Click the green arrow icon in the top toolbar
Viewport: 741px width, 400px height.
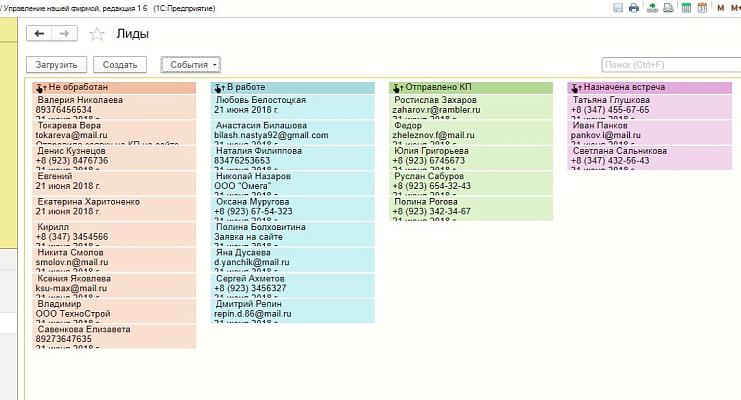(651, 8)
